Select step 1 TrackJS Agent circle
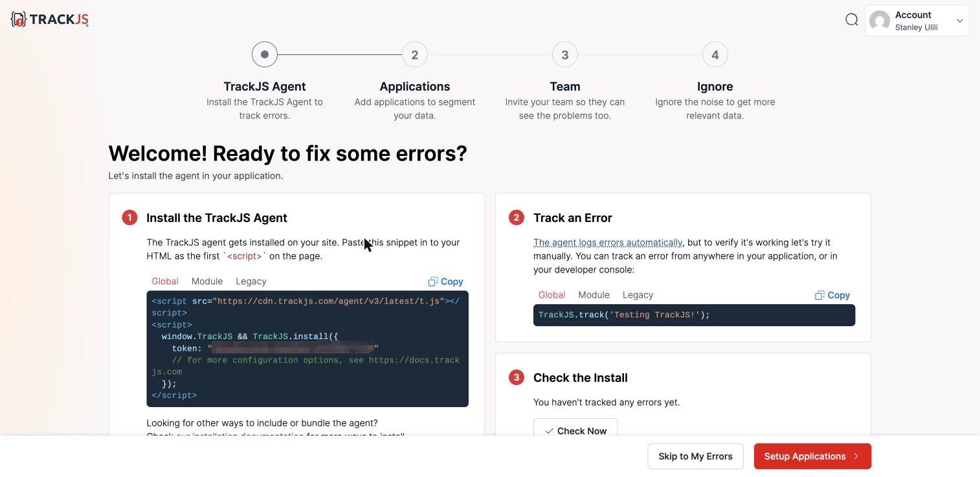This screenshot has width=980, height=477. (265, 54)
